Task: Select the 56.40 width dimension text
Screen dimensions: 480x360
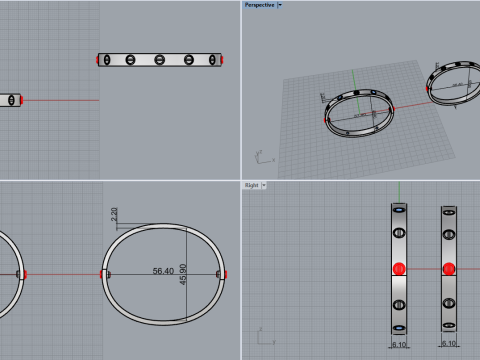Action: 163,271
